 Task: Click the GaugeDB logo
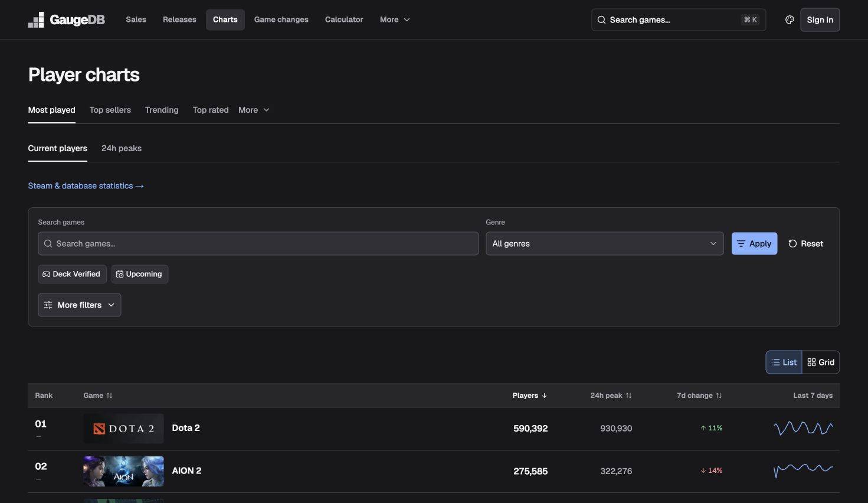(x=66, y=19)
